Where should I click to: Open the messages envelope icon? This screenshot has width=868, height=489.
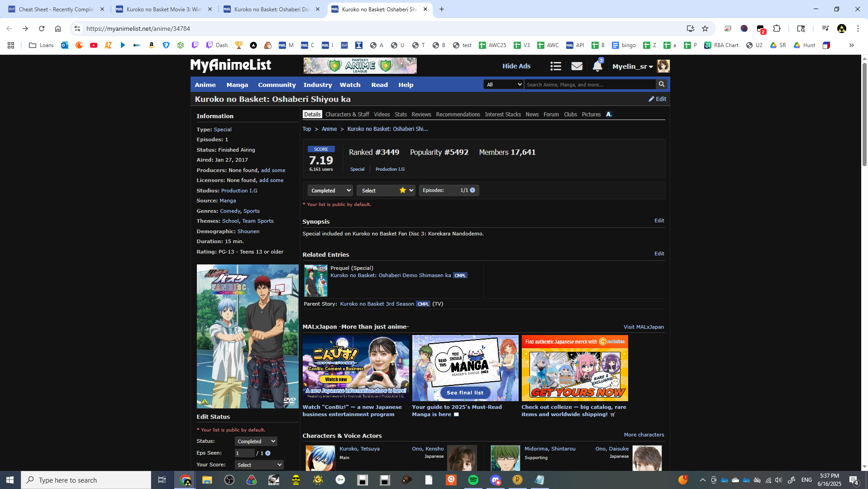click(x=577, y=66)
